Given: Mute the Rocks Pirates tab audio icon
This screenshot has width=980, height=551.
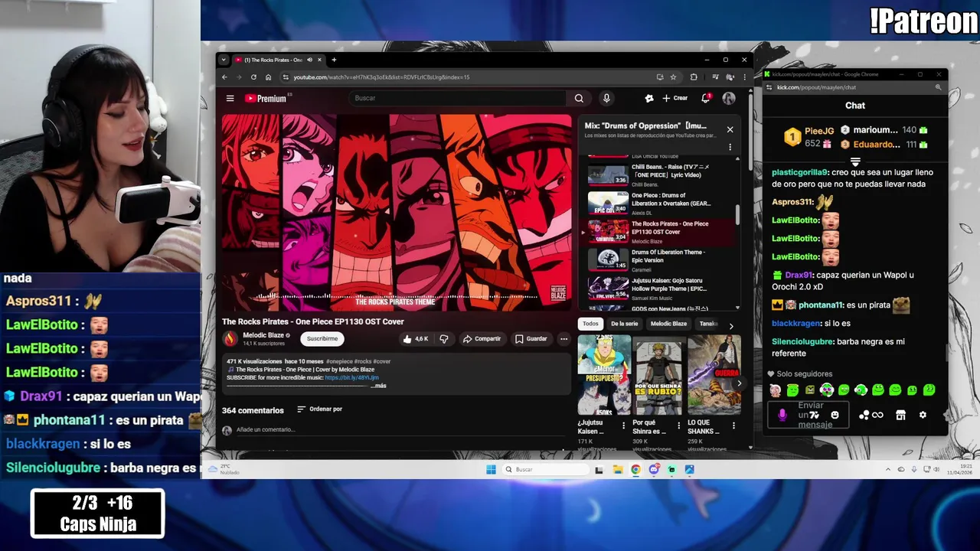Looking at the screenshot, I should pos(310,60).
